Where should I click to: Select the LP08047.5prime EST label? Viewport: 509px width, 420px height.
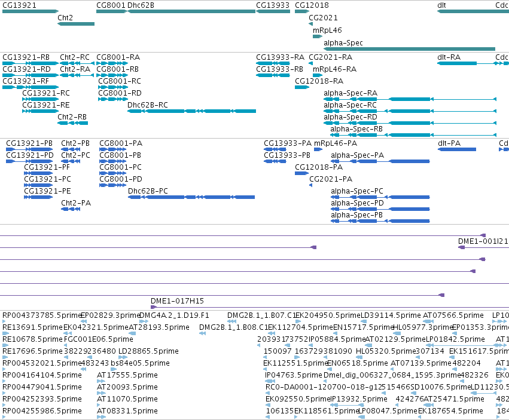tap(387, 411)
